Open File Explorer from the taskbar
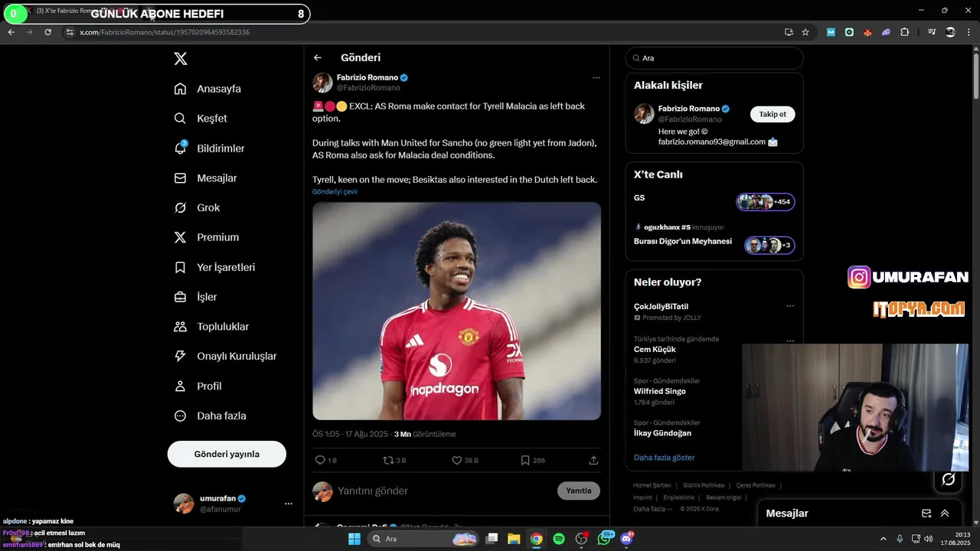 point(514,539)
